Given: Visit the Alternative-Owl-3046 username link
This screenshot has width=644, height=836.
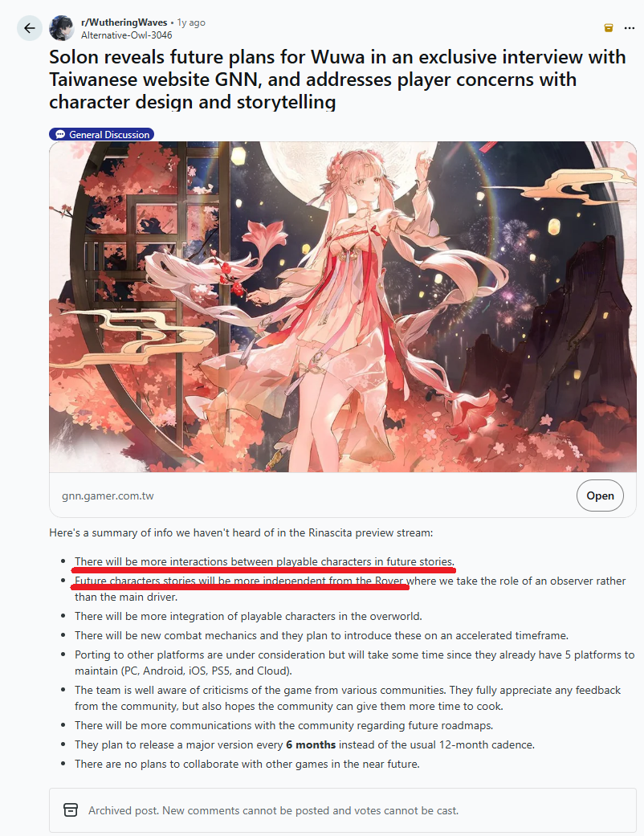Looking at the screenshot, I should click(x=126, y=35).
